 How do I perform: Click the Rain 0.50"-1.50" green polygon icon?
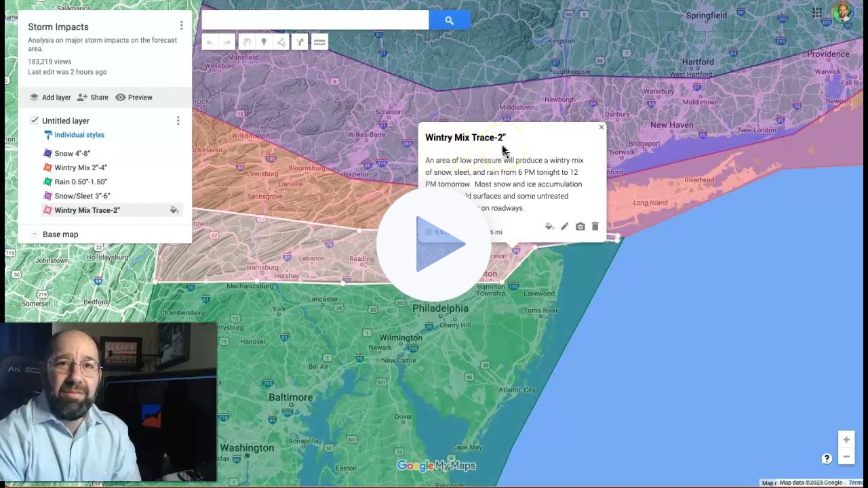47,182
